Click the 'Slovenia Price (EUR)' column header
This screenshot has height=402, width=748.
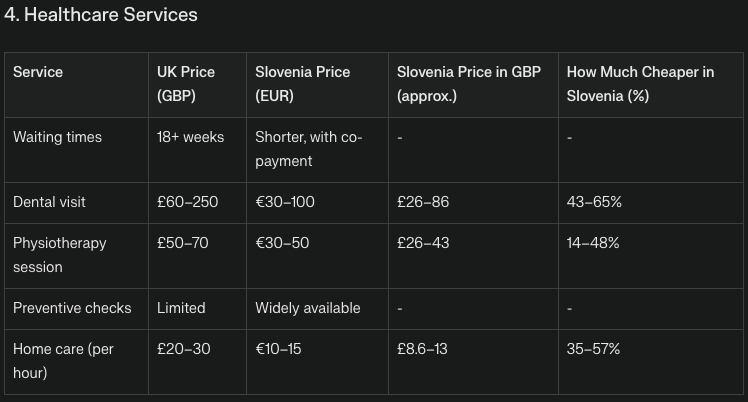303,85
